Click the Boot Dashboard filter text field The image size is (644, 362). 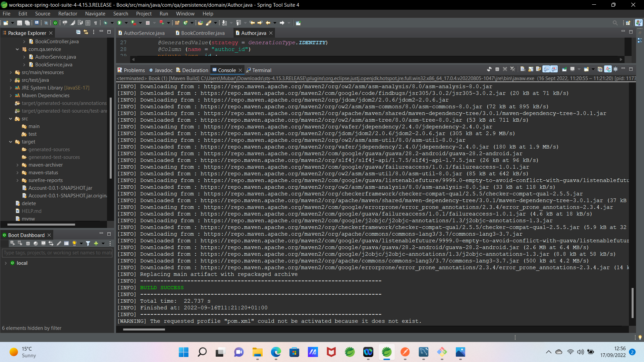[x=57, y=253]
